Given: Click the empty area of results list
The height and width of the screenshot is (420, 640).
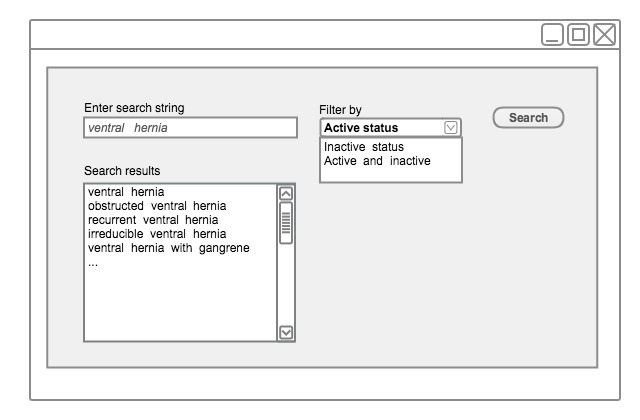Looking at the screenshot, I should tap(180, 305).
